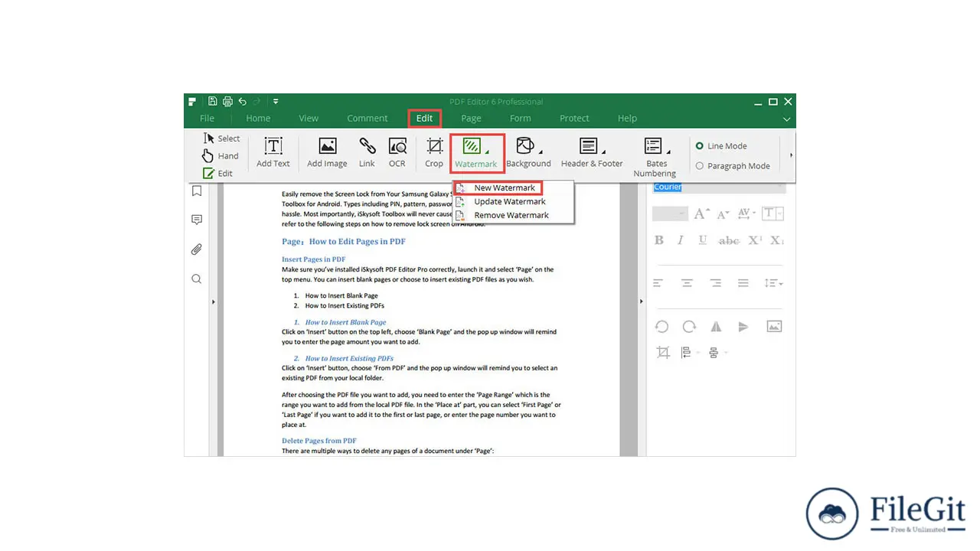Open the Bates Numbering dropdown

point(655,157)
